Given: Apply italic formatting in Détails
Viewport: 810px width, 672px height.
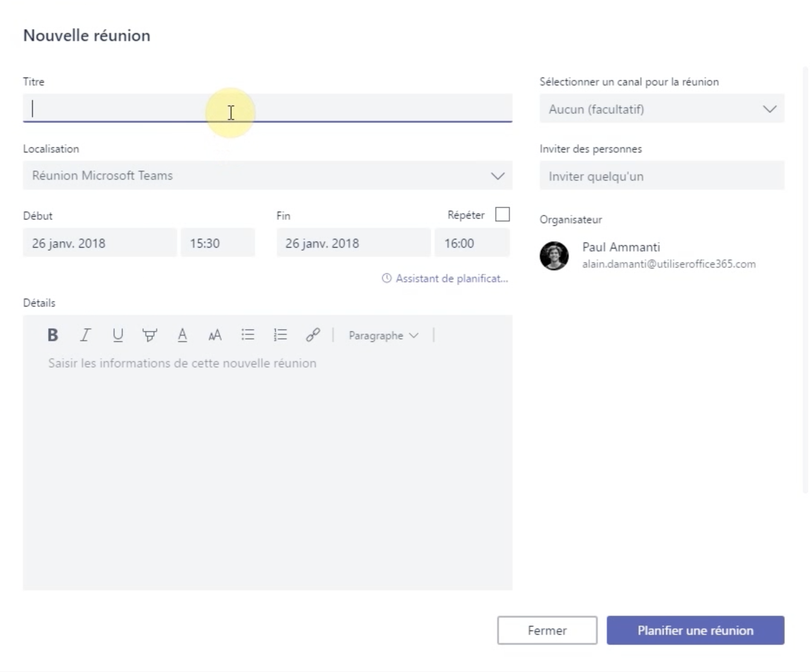Looking at the screenshot, I should click(85, 335).
